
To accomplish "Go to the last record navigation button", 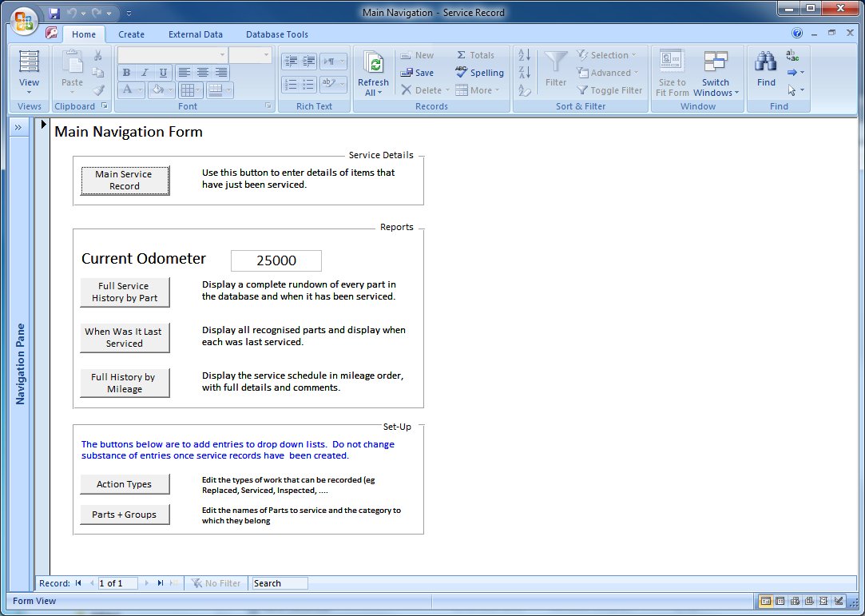I will [161, 583].
